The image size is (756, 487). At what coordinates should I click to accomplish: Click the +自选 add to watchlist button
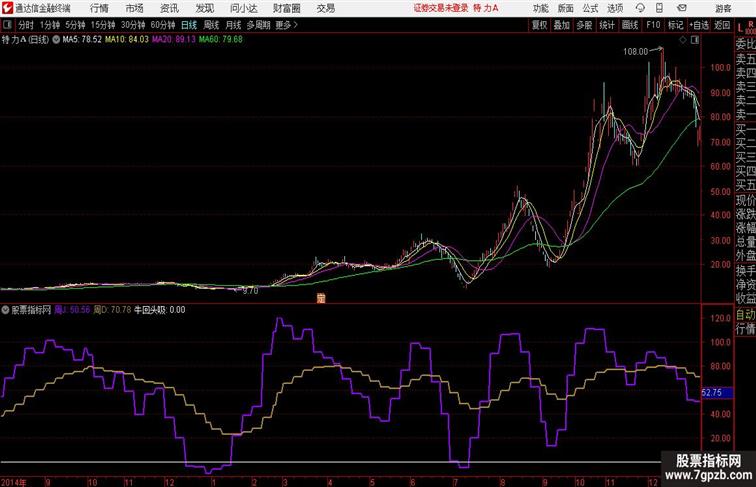pos(699,25)
